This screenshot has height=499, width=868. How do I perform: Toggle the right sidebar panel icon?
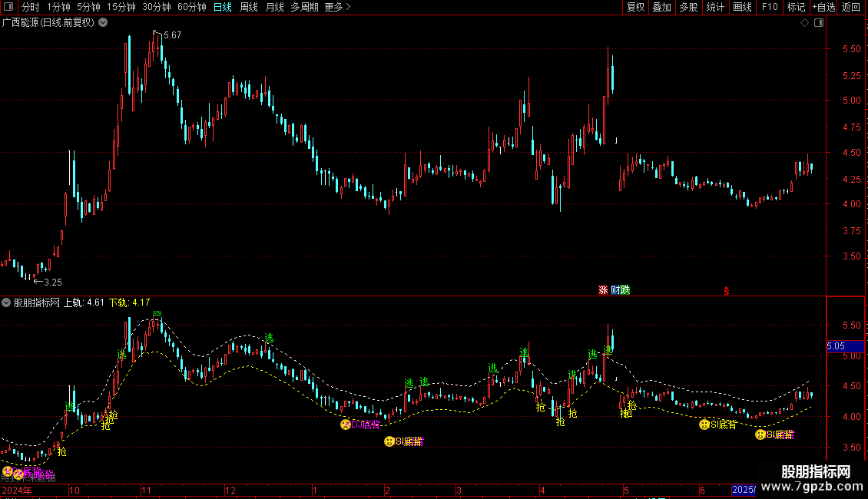819,23
